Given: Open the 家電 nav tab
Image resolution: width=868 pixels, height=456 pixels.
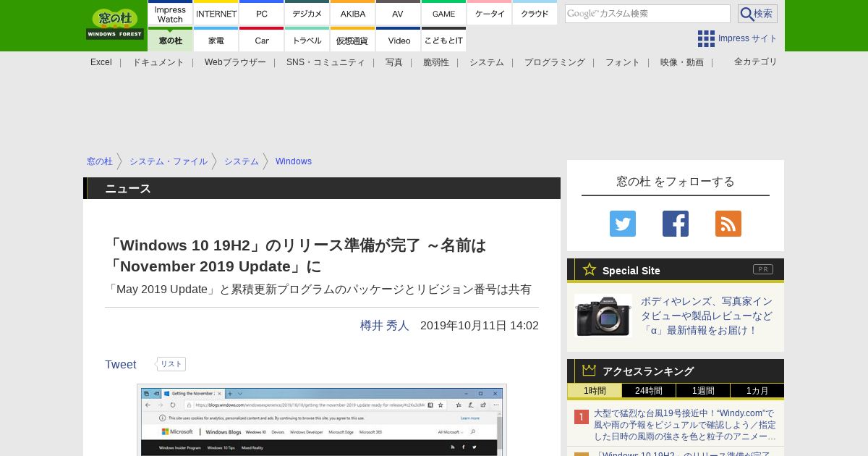Looking at the screenshot, I should (x=216, y=39).
